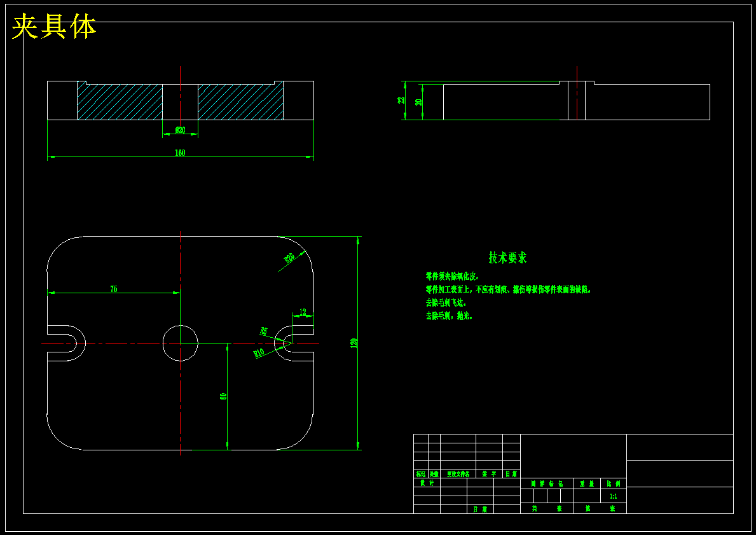Select the left cyan hatched section area
This screenshot has height=535, width=756.
(x=120, y=102)
